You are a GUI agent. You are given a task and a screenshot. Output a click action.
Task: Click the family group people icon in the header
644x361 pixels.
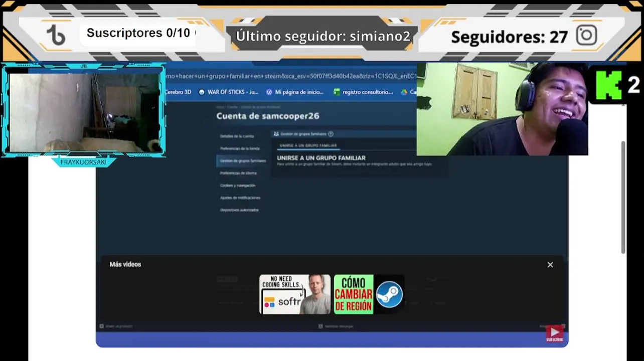tap(276, 134)
